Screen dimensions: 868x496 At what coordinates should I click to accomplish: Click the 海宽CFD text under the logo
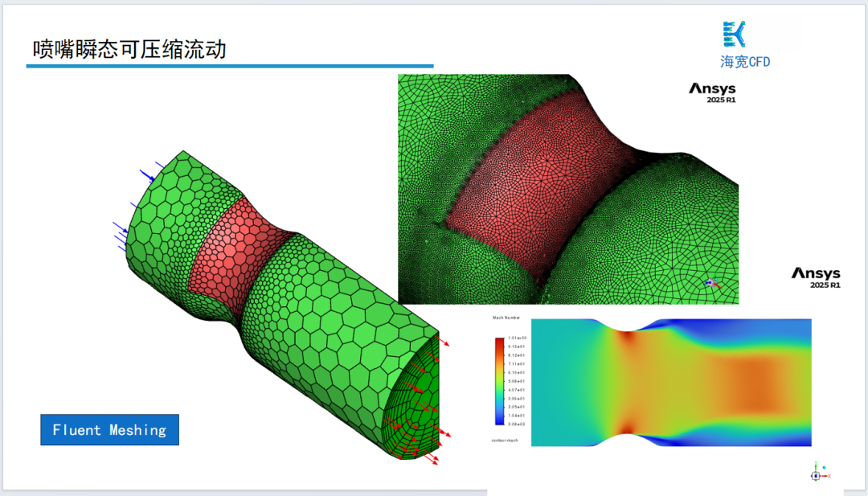point(745,61)
